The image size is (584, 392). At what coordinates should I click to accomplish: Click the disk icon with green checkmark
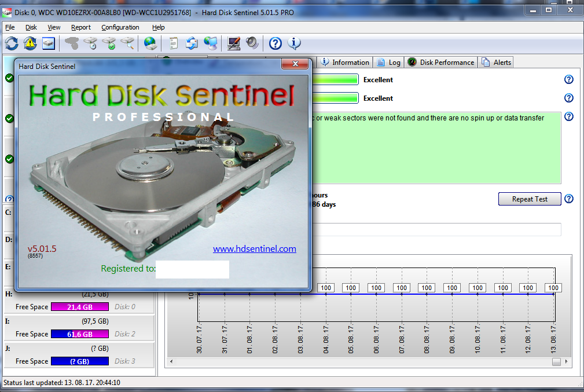coord(109,43)
